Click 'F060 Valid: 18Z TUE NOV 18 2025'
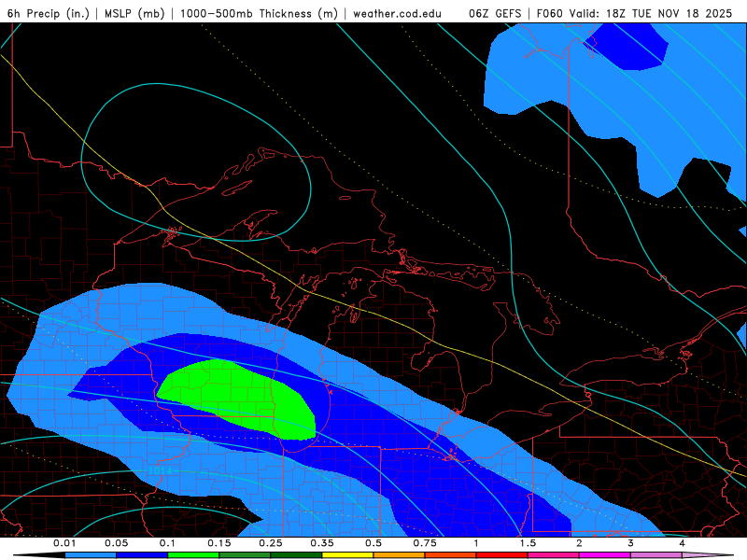The image size is (747, 560). pyautogui.click(x=634, y=13)
